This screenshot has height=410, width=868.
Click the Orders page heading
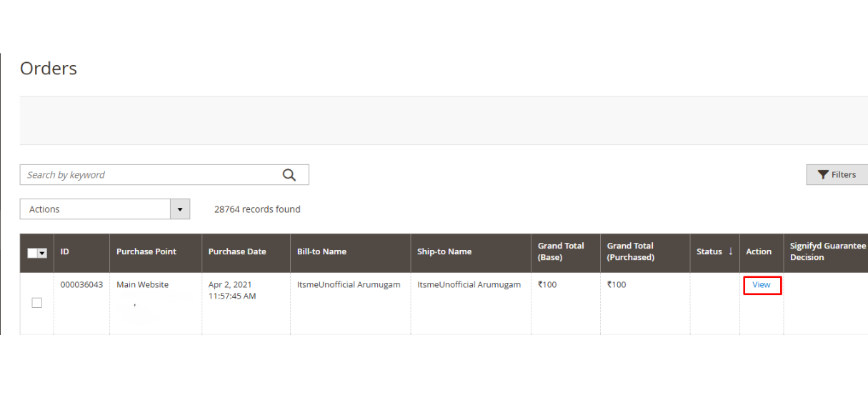click(x=49, y=69)
